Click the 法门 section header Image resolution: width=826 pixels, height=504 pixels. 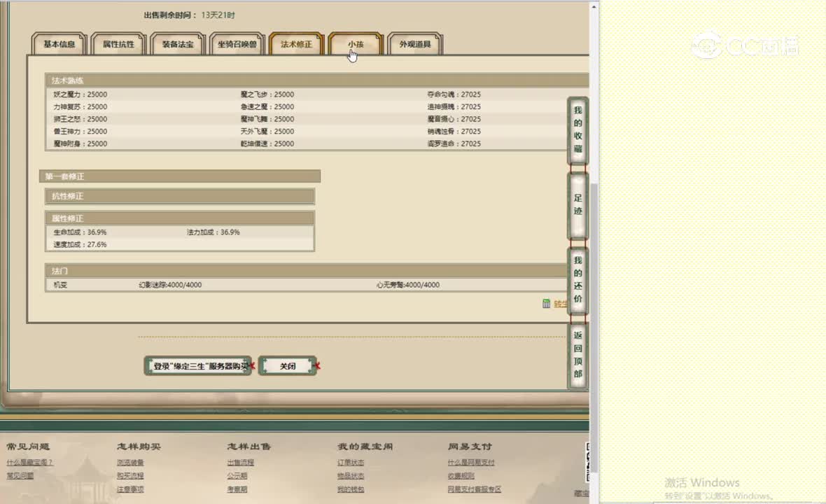tap(306, 271)
